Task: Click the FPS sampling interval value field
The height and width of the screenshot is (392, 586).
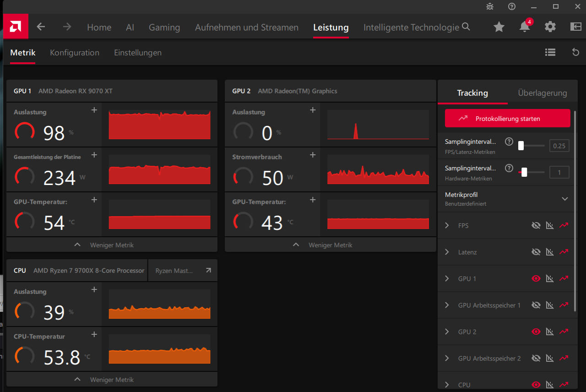Action: [559, 146]
